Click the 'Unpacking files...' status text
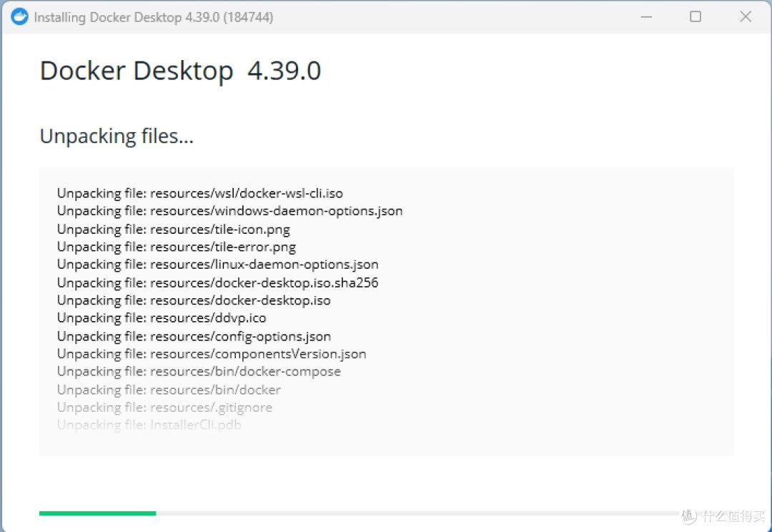The height and width of the screenshot is (532, 772). (x=117, y=137)
